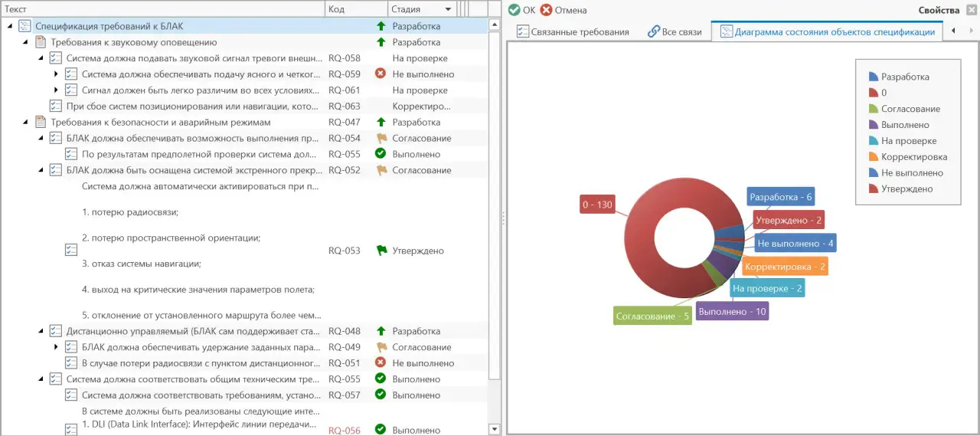Click the specification icon beside Спецификация требований к БЛАК
Image resolution: width=980 pixels, height=436 pixels.
pos(25,26)
